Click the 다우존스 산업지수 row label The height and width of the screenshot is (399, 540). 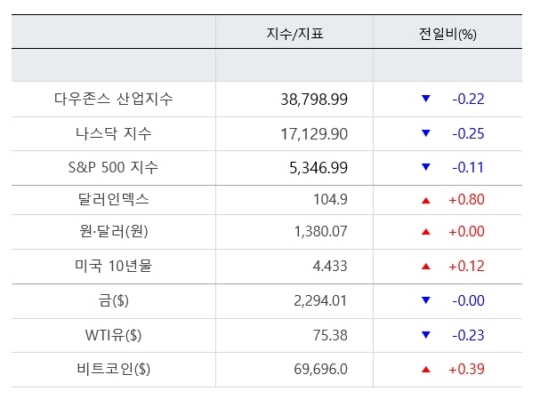pos(113,99)
